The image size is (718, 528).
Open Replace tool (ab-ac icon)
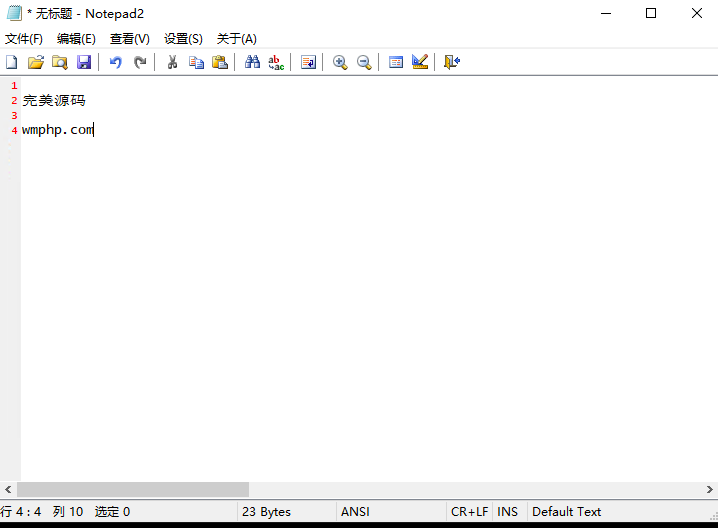click(x=276, y=62)
